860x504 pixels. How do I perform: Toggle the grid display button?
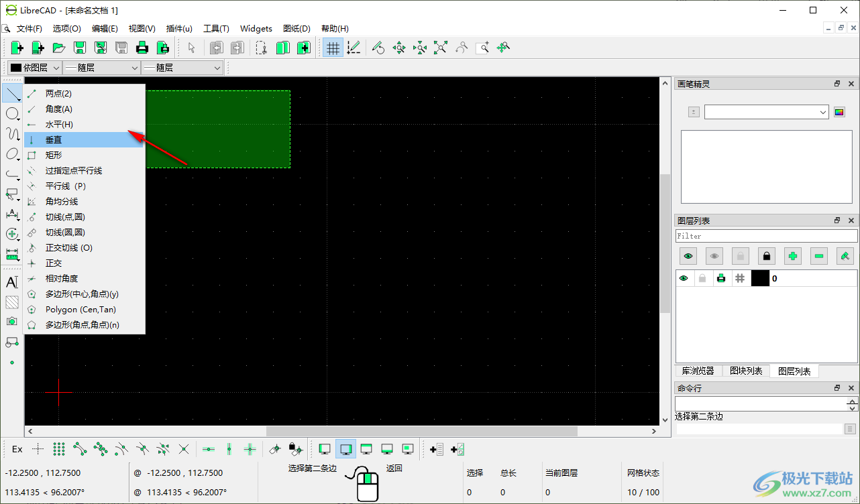pyautogui.click(x=333, y=48)
